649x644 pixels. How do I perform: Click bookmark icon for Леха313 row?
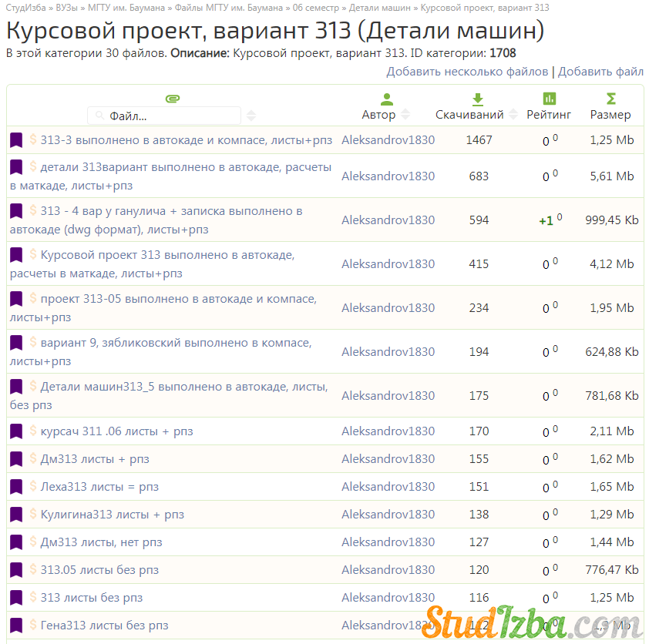[x=16, y=486]
